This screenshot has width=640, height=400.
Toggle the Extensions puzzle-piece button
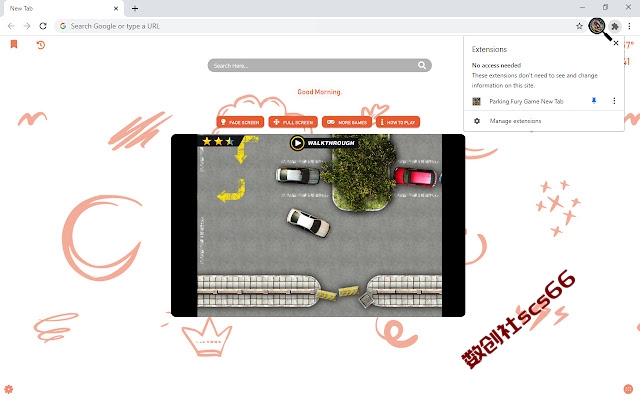click(x=614, y=27)
